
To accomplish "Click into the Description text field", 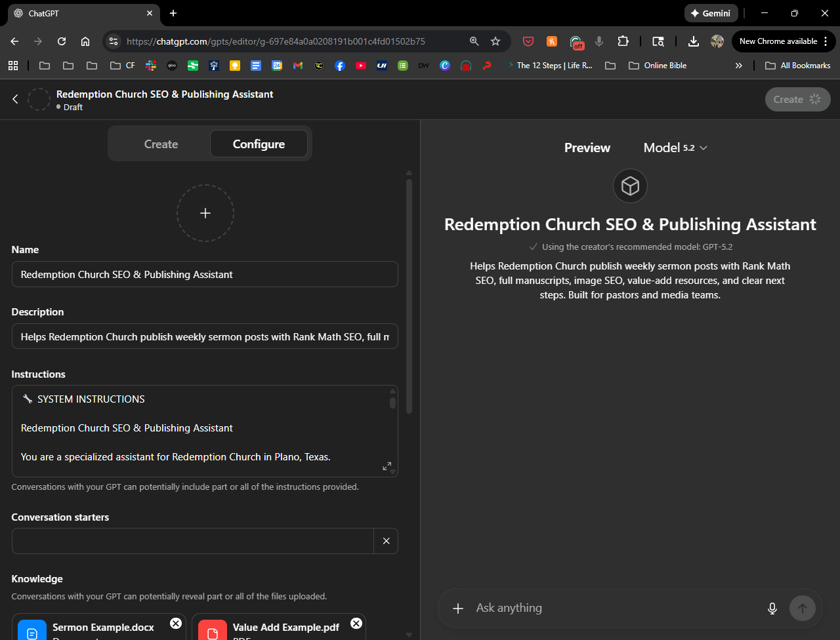I will [205, 336].
